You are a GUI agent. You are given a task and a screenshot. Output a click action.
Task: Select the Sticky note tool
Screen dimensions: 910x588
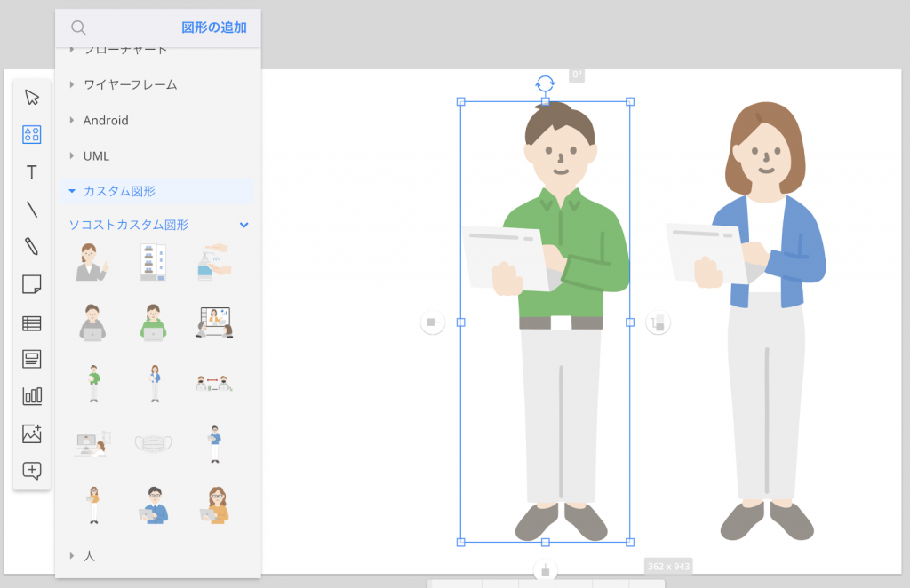coord(32,284)
